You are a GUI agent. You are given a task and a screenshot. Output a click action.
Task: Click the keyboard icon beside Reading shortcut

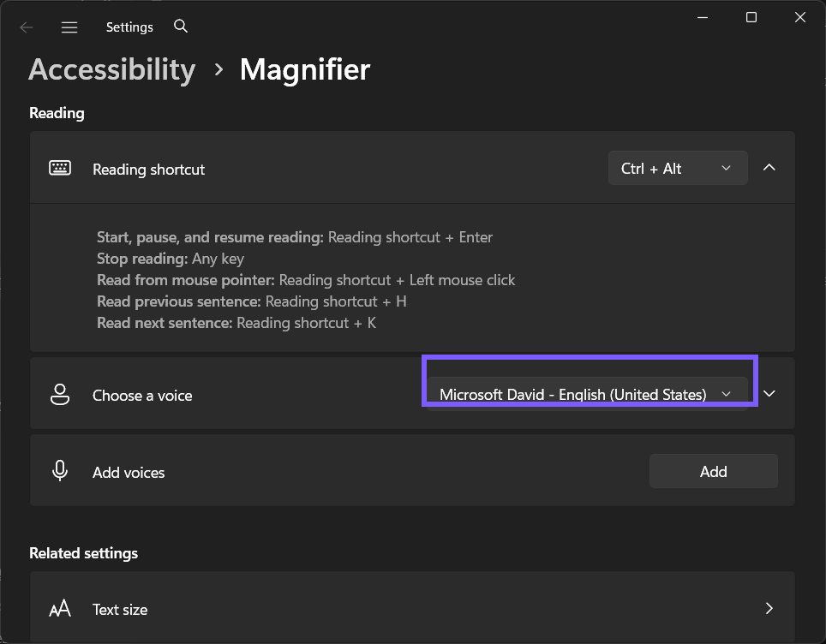60,168
